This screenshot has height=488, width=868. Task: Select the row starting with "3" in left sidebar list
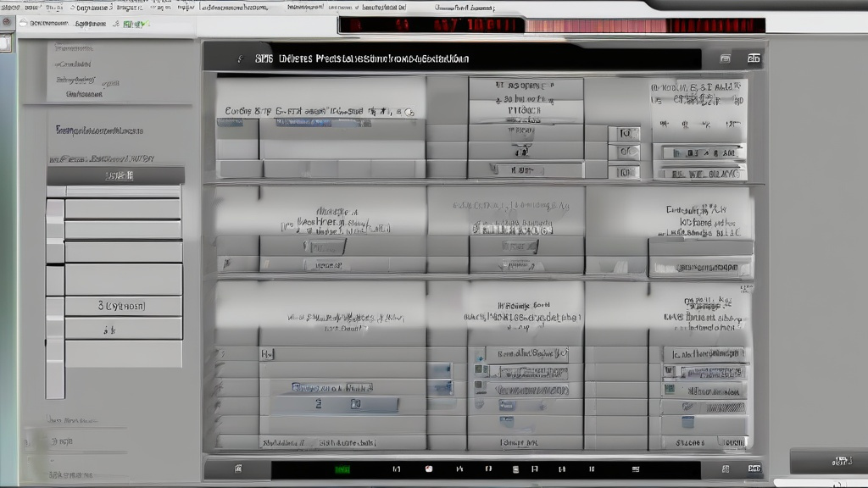(123, 306)
